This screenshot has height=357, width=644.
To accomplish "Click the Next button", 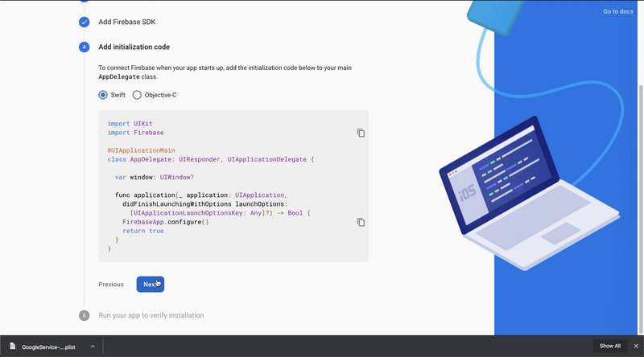I will point(151,285).
